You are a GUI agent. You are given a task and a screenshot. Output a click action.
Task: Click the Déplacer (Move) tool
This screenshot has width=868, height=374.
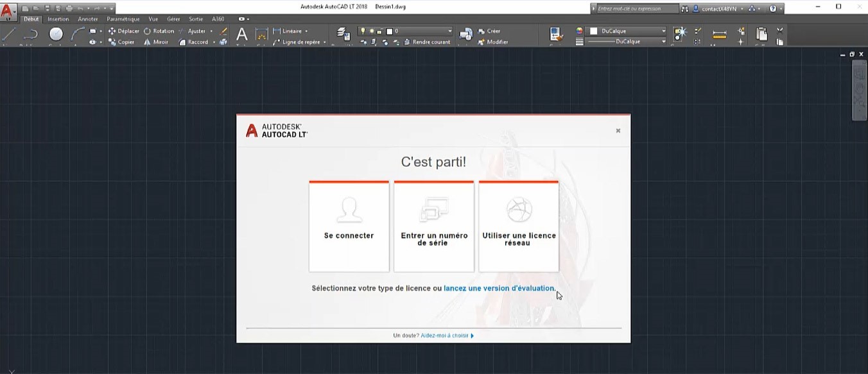pos(123,31)
